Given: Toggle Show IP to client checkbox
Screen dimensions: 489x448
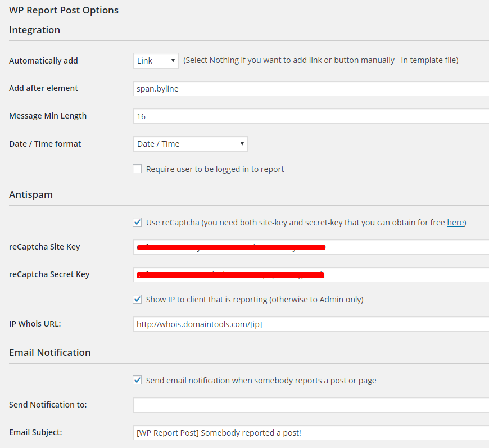Looking at the screenshot, I should 137,299.
